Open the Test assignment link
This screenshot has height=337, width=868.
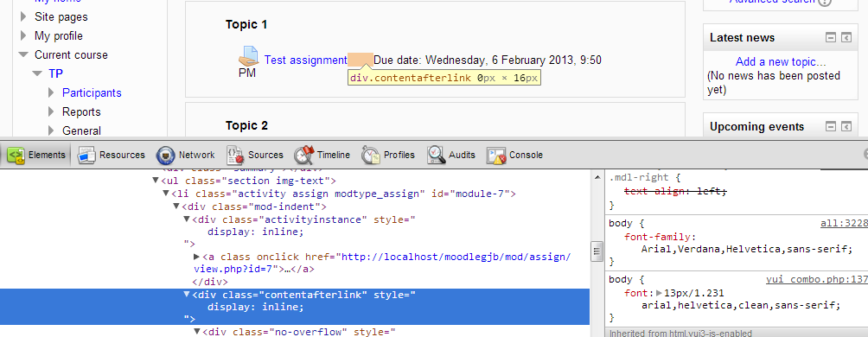click(x=305, y=60)
